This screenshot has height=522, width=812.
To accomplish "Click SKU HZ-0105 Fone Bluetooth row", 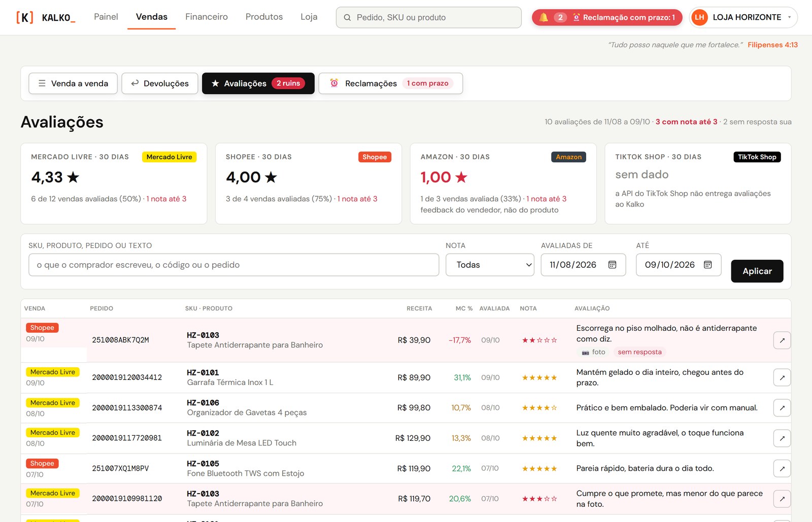I will 406,469.
